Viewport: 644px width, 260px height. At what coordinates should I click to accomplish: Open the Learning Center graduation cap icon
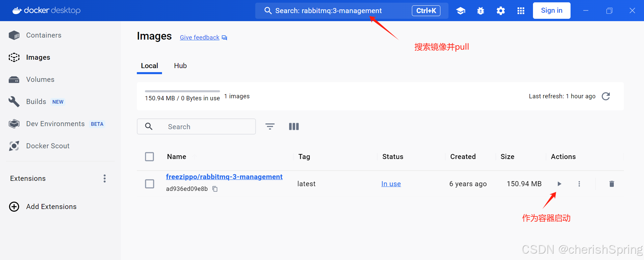461,11
